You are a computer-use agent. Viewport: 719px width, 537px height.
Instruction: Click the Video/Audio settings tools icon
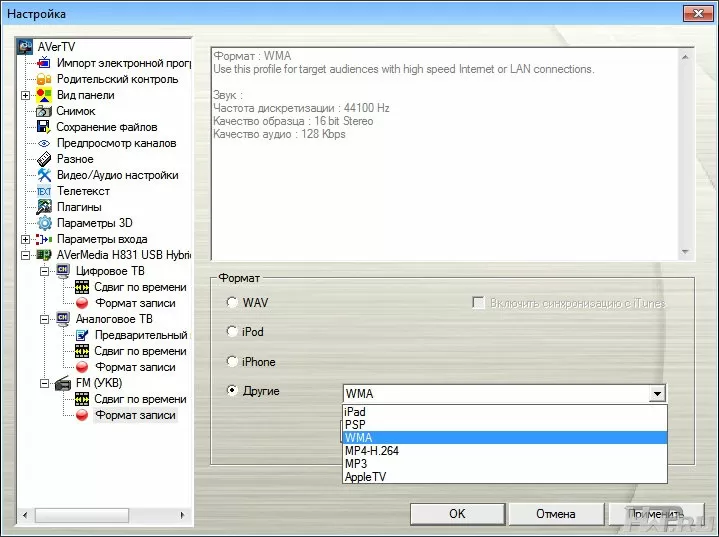pos(44,175)
